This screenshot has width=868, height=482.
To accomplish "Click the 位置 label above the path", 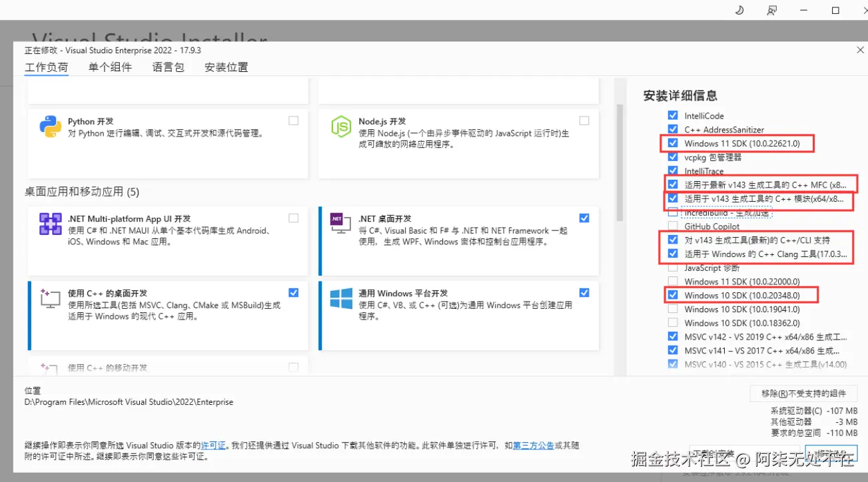I will (33, 391).
